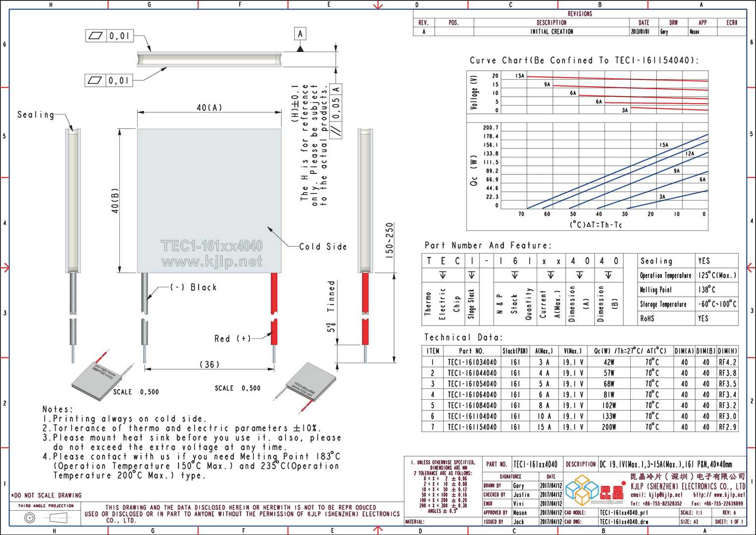This screenshot has height=535, width=756.
Task: Select the CAD model 'TEC1-161xx4040.prt'
Action: [x=623, y=513]
